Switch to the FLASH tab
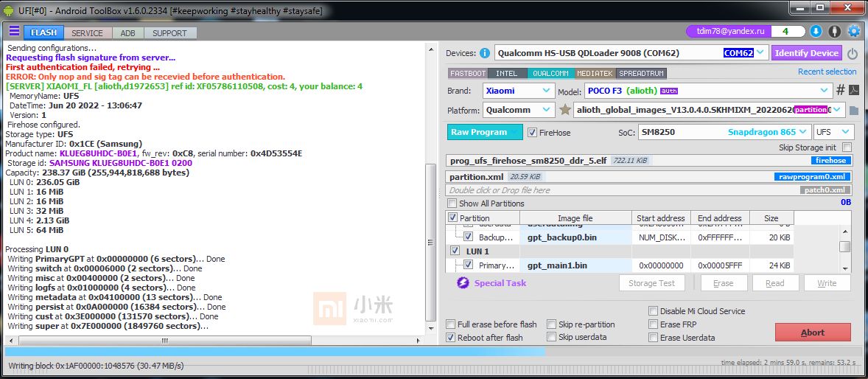868x379 pixels. (43, 32)
